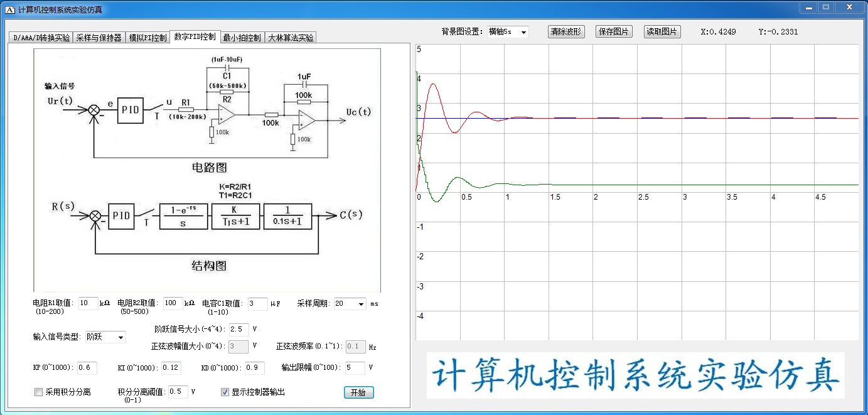Enable the 采用积分分离 checkbox
The image size is (868, 415).
[39, 392]
